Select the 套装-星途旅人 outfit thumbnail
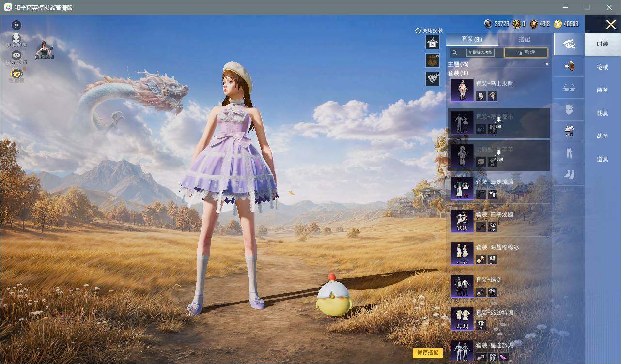Viewport: 621px width, 364px height. pos(462,351)
